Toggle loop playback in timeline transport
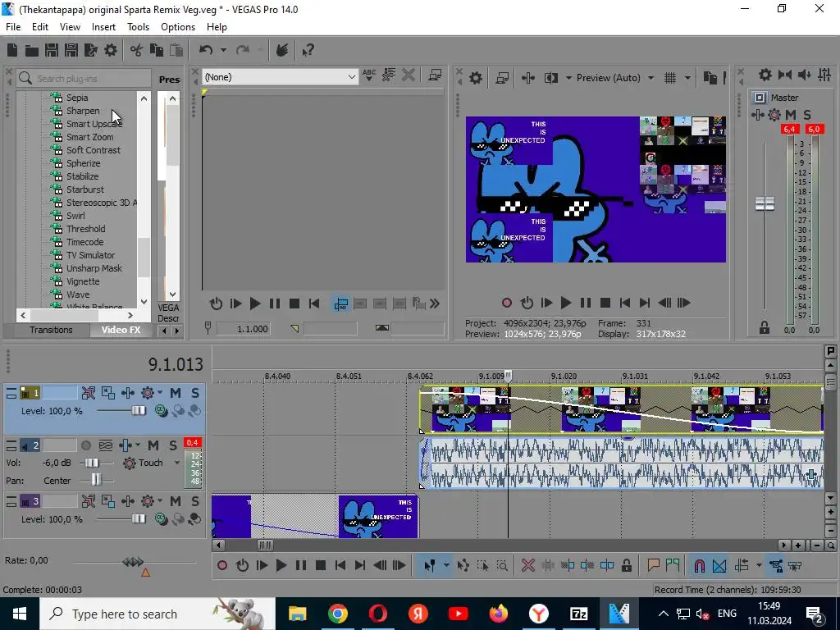The height and width of the screenshot is (630, 840). pos(242,565)
